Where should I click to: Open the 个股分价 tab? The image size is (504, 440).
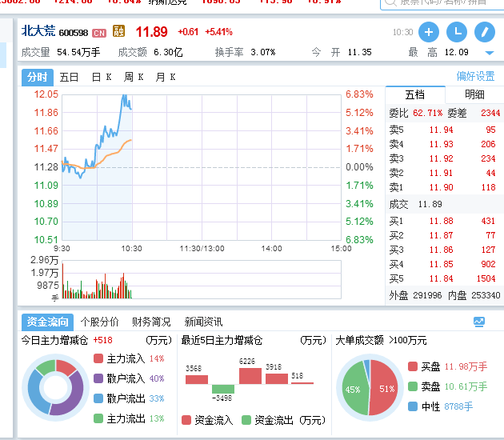pos(99,322)
